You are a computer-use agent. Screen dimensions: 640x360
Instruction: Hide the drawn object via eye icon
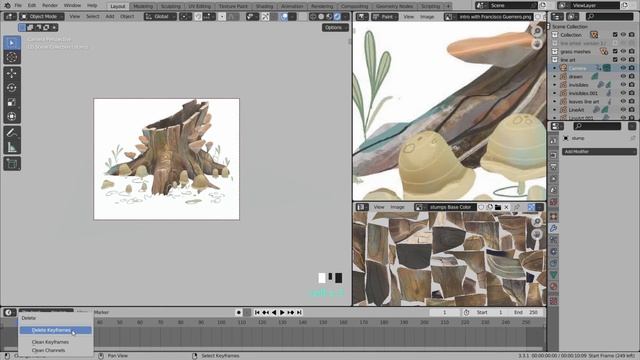coord(623,76)
